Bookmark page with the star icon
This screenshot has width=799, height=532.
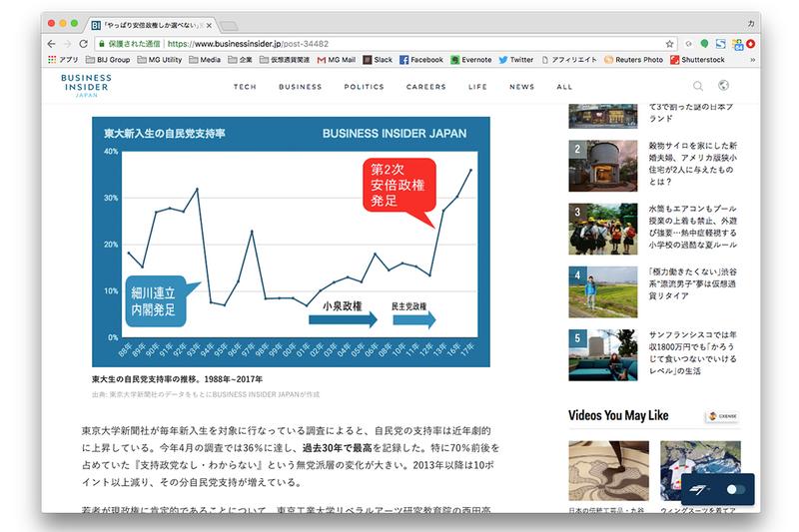pos(669,44)
